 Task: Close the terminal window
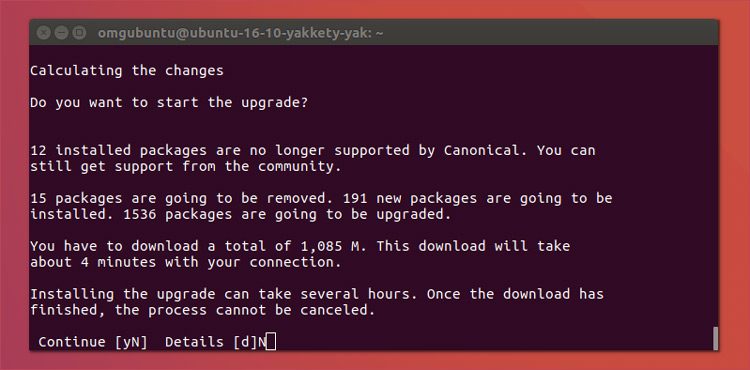click(x=44, y=33)
